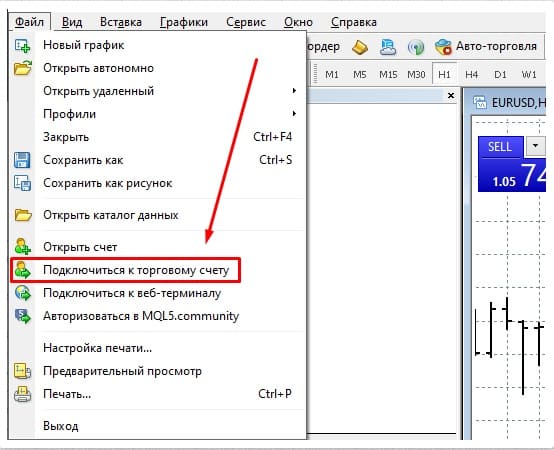Toggle the Авто-торговля button
Viewport: 554px width, 450px height.
[486, 46]
